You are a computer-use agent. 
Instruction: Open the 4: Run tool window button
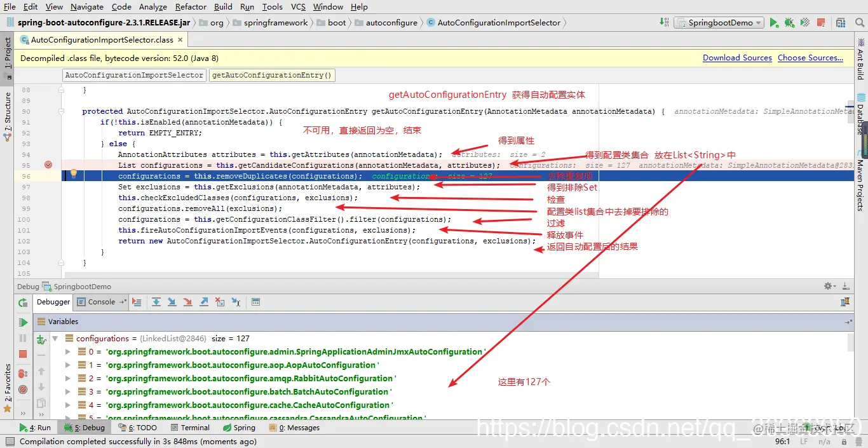point(35,428)
